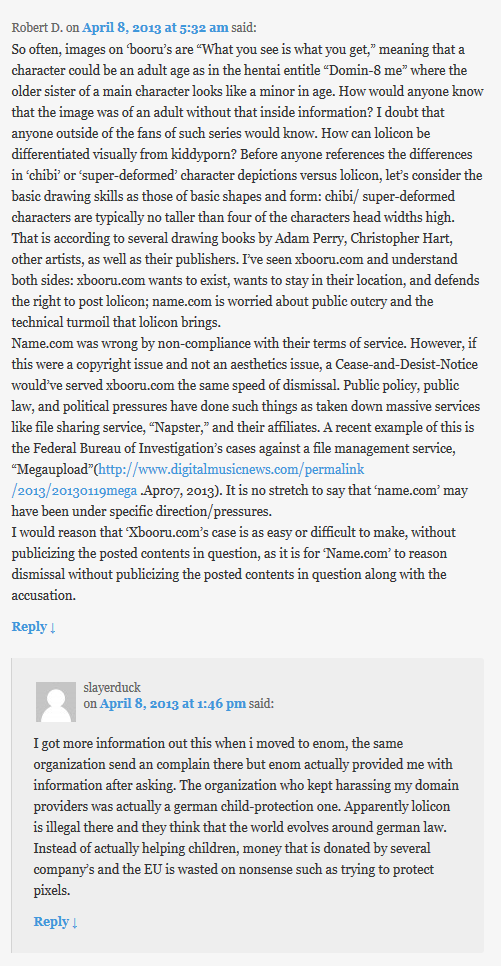Click the down arrow beside Robert D.'s Reply
Viewport: 501px width, 966px height.
[53, 627]
